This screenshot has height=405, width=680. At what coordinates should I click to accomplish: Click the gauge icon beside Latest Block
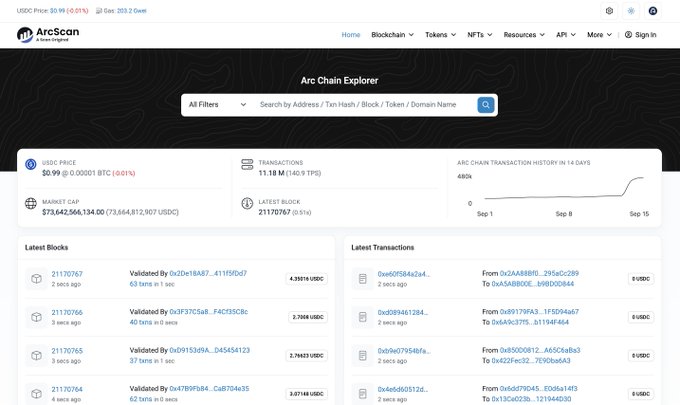point(247,203)
